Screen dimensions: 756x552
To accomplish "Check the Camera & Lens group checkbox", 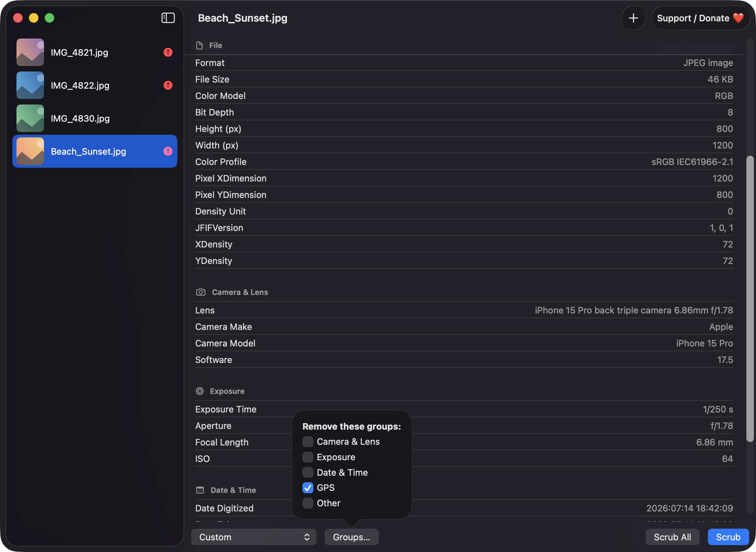I will [308, 442].
